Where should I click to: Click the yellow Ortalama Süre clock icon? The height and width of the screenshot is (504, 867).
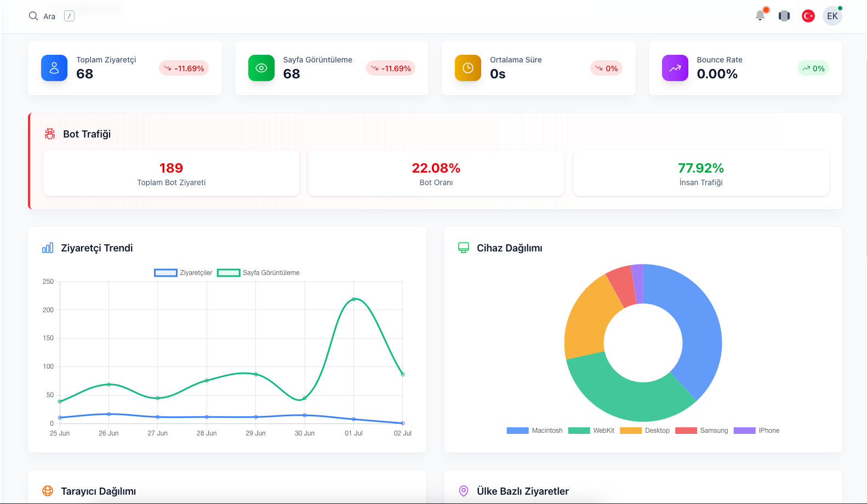pyautogui.click(x=468, y=68)
